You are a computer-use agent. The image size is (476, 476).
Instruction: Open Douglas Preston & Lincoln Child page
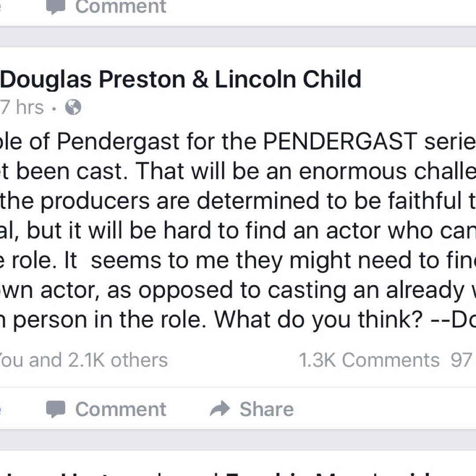(x=181, y=79)
